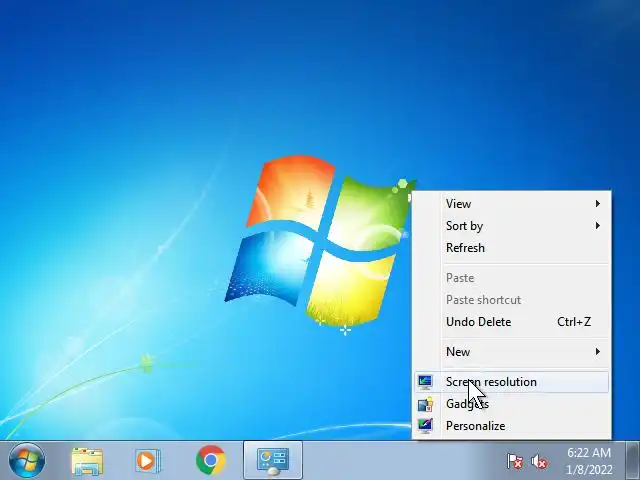Expand the arrow next to New
Viewport: 640px width, 480px height.
598,351
